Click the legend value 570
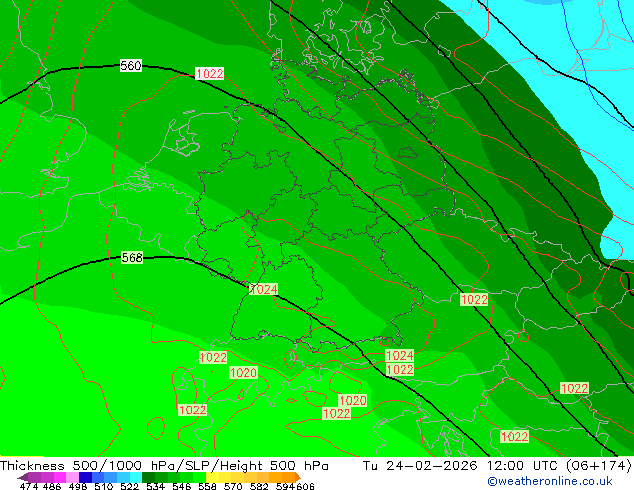Image resolution: width=634 pixels, height=490 pixels. (233, 486)
